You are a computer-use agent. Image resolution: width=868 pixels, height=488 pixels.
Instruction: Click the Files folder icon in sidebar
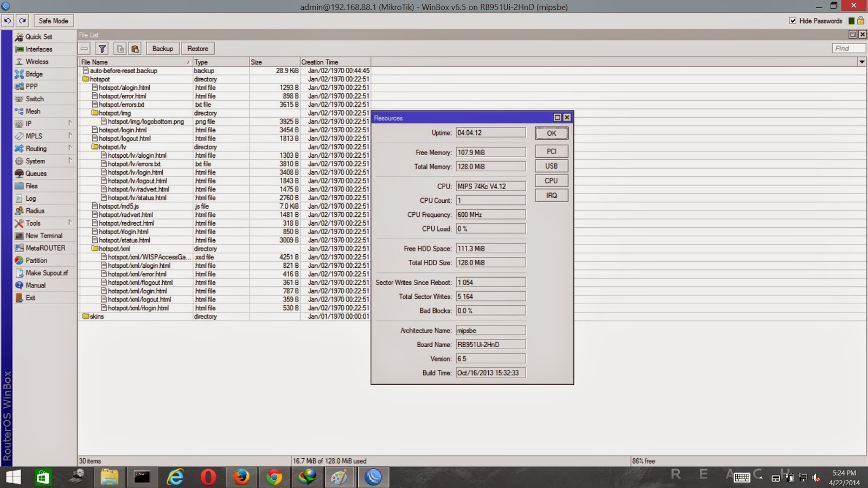coord(19,186)
